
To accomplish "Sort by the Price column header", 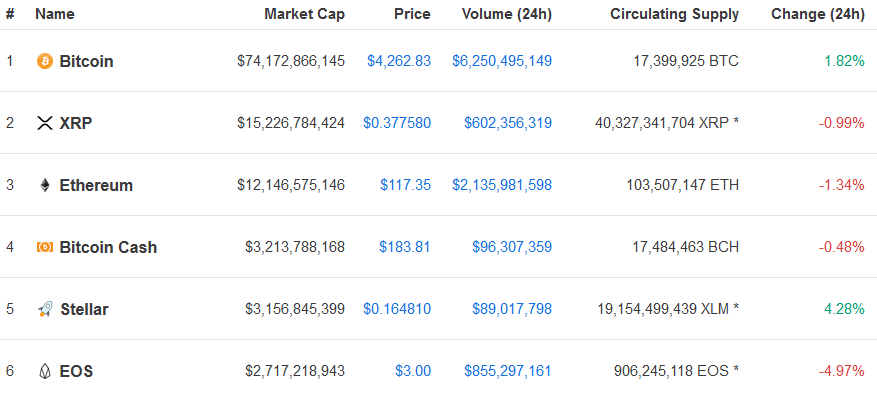I will pyautogui.click(x=414, y=15).
